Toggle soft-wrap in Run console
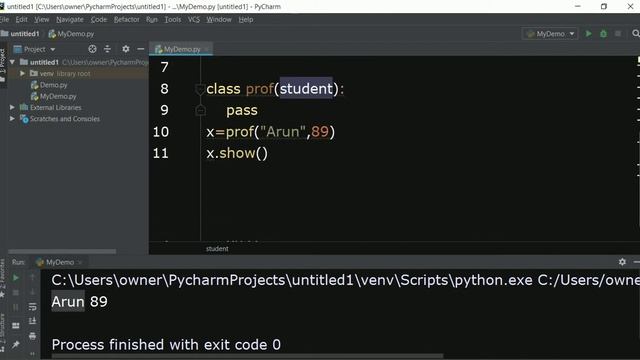 (x=33, y=307)
